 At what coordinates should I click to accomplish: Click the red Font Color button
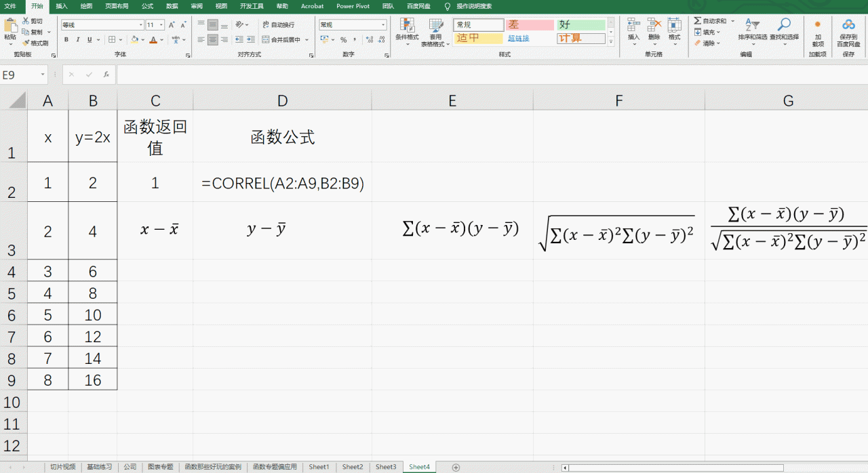pos(153,40)
